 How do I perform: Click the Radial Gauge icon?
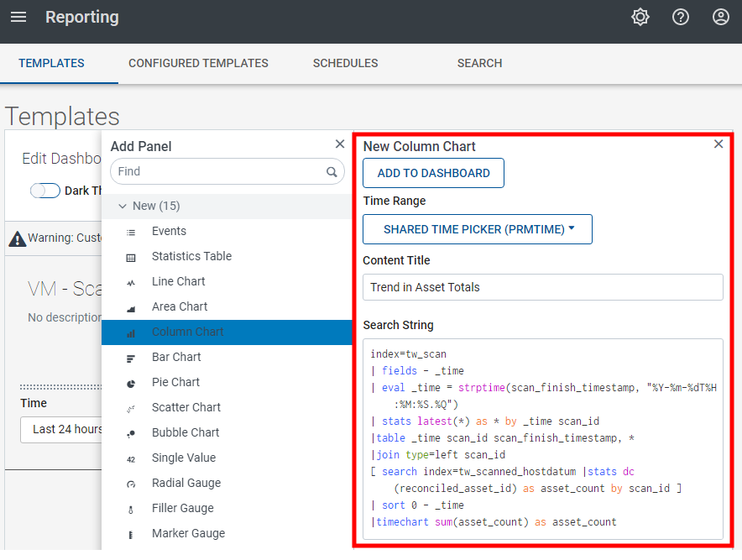pyautogui.click(x=131, y=484)
